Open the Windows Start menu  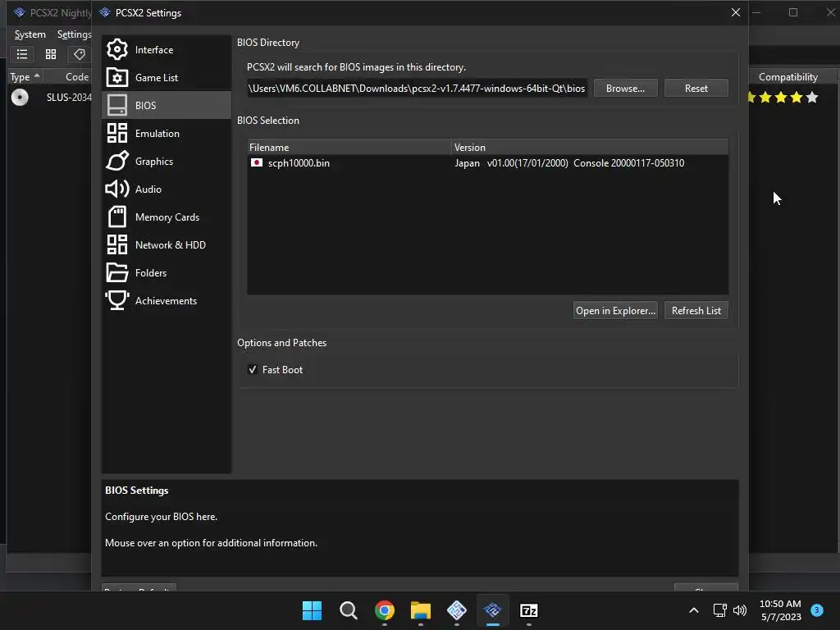[312, 610]
